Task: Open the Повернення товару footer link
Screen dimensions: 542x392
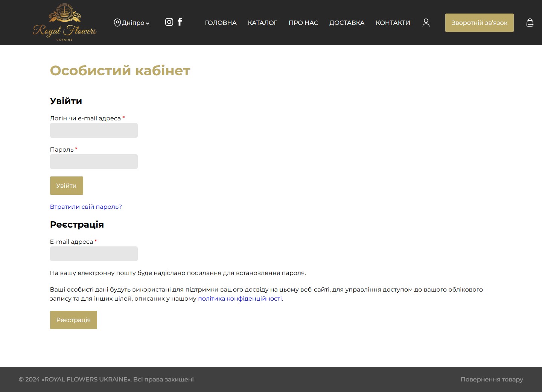Action: [492, 379]
